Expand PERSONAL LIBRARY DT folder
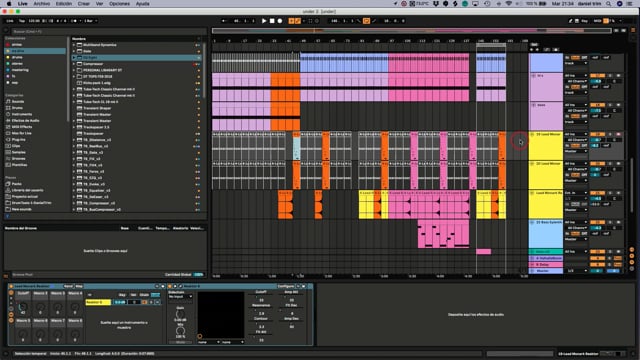The width and height of the screenshot is (640, 360). pos(74,70)
